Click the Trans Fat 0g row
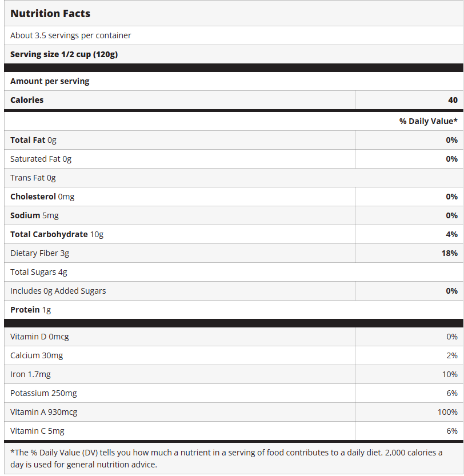This screenshot has height=476, width=464. pyautogui.click(x=33, y=178)
